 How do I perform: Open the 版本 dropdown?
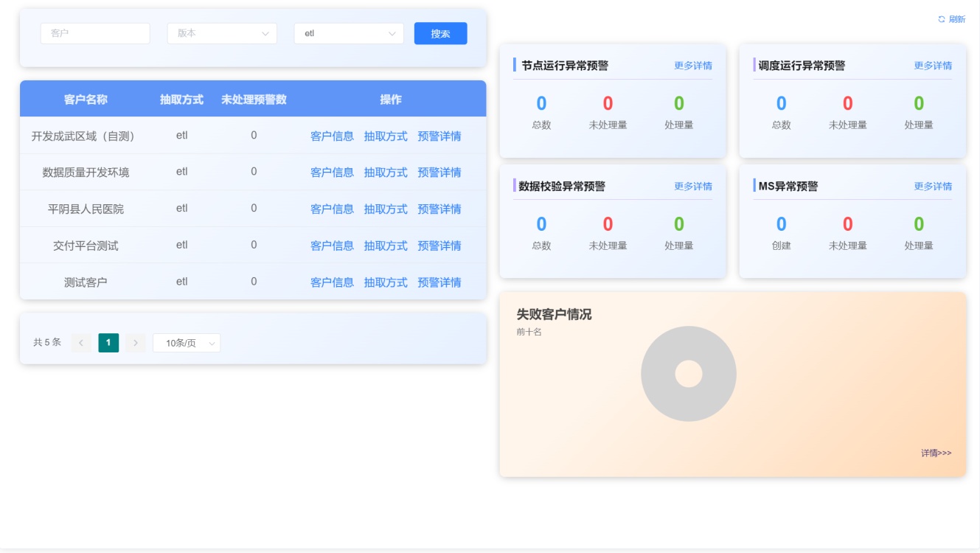(x=222, y=33)
